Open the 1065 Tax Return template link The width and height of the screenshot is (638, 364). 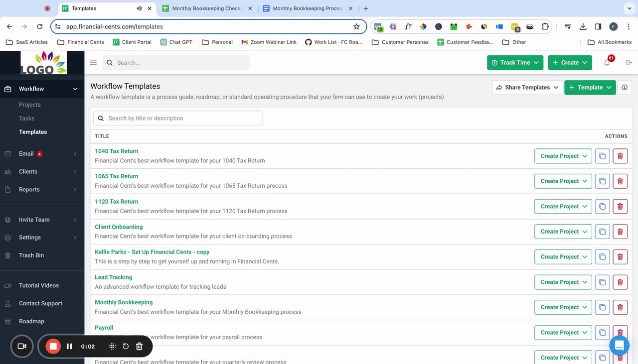pyautogui.click(x=117, y=176)
